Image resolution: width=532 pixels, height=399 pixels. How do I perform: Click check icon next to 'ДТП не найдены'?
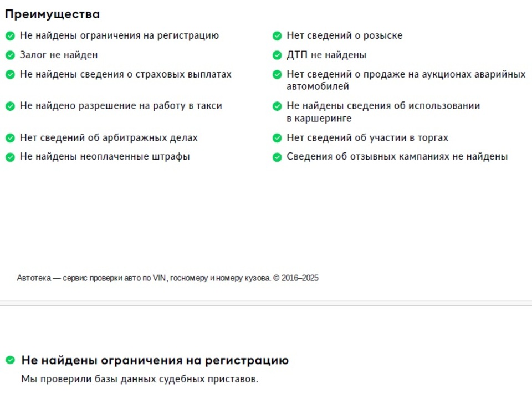pyautogui.click(x=277, y=55)
